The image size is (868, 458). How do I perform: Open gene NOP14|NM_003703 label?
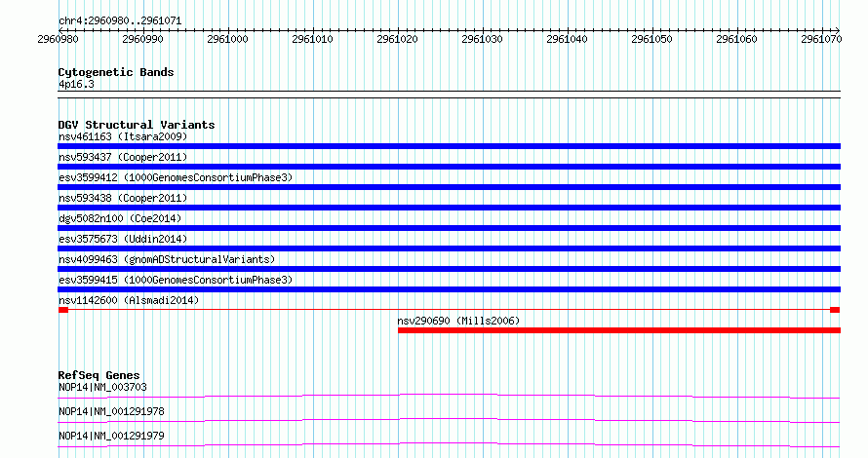coord(102,387)
